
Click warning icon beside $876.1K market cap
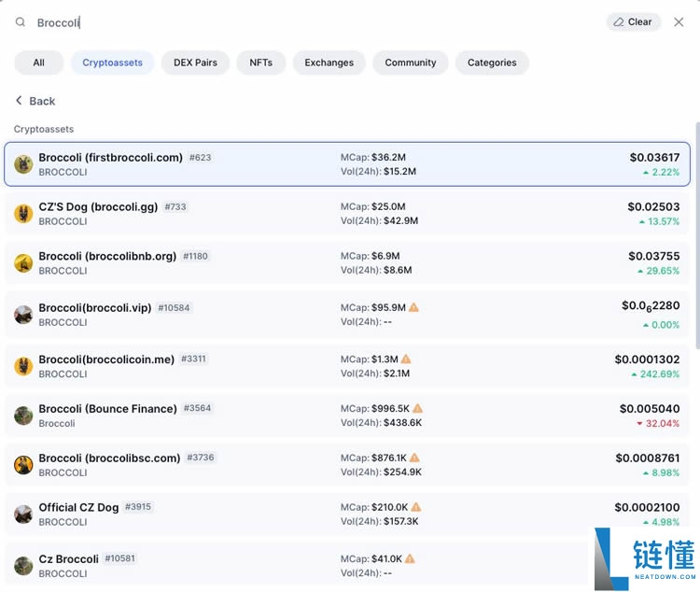click(414, 458)
